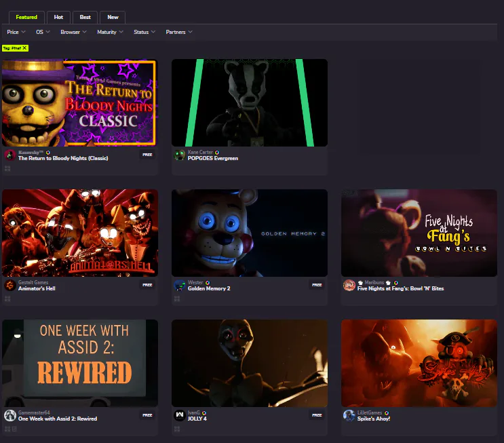Screen dimensions: 504x443
Task: Open the POPGOES Evergreen thumbnail
Action: pyautogui.click(x=250, y=102)
